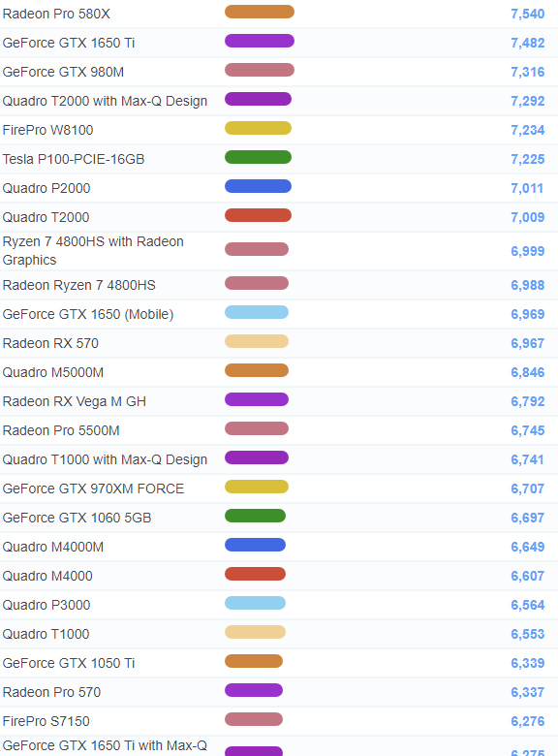The height and width of the screenshot is (756, 558).
Task: Click the 6,988 score value
Action: click(x=528, y=285)
